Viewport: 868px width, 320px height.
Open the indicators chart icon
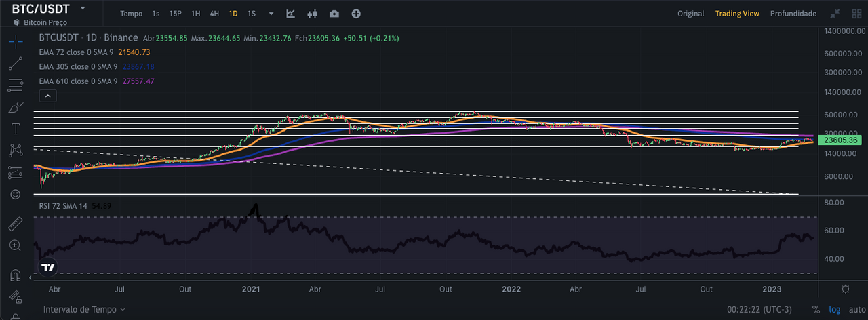pyautogui.click(x=291, y=14)
